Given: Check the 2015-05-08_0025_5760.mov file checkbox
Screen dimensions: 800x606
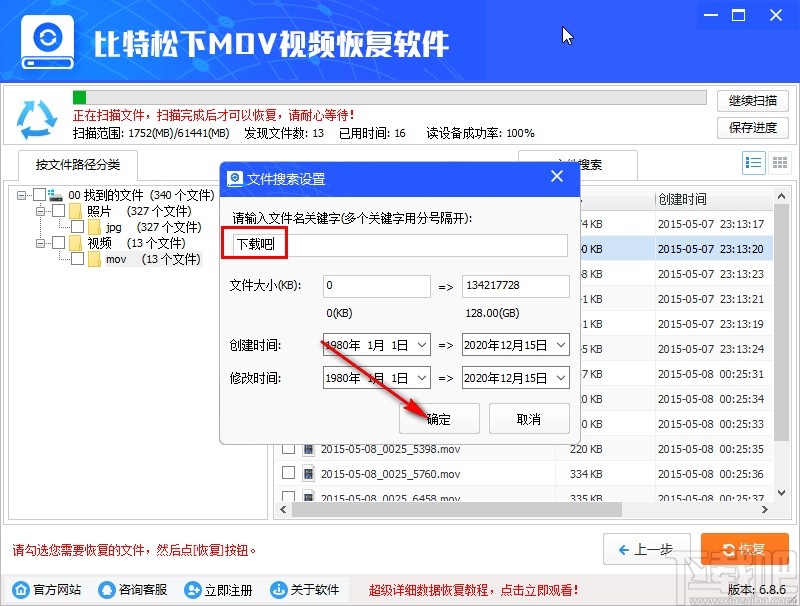Looking at the screenshot, I should click(288, 473).
